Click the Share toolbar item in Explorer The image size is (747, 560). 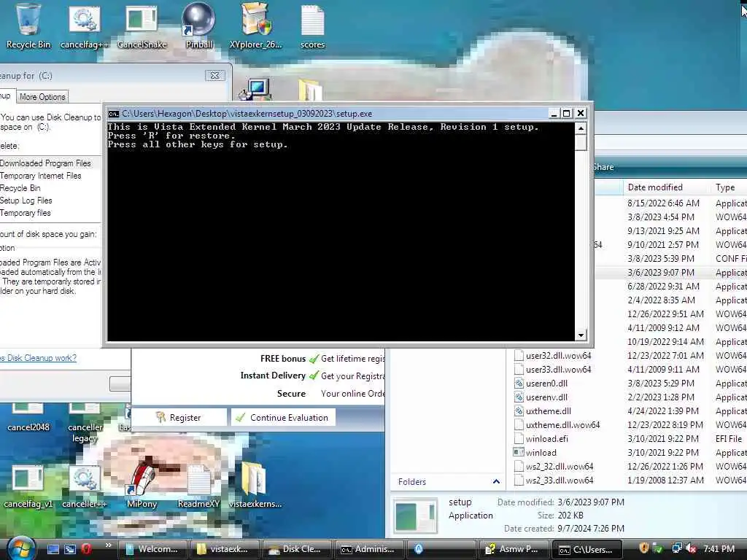(603, 167)
